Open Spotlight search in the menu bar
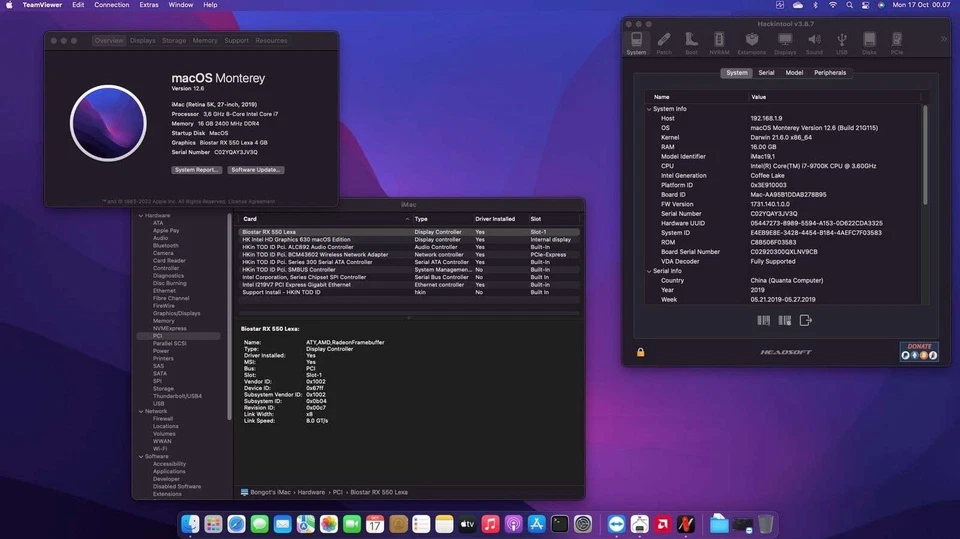The image size is (960, 539). 849,5
